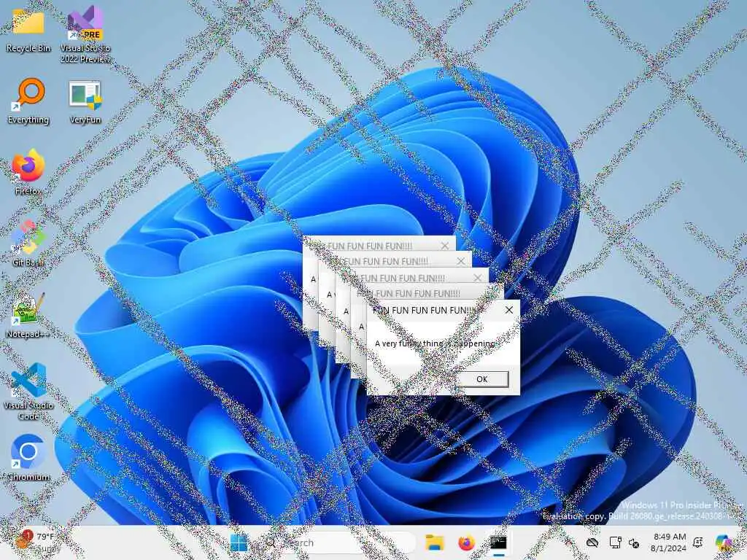Select the VeryFun desktop icon

85,101
